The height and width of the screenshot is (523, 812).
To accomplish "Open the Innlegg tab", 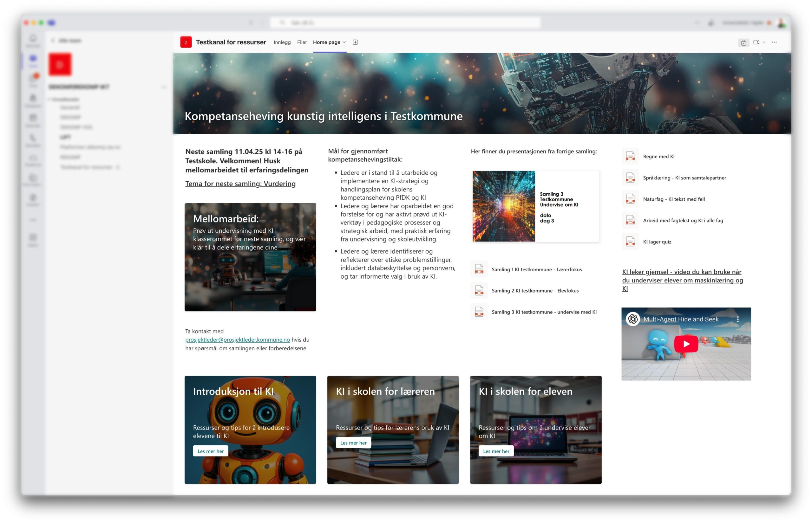I will point(282,42).
